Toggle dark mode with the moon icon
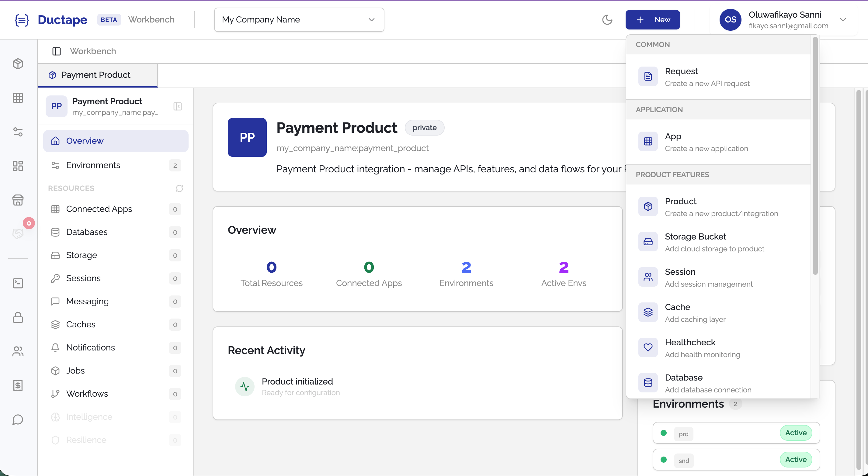868x476 pixels. [x=608, y=19]
